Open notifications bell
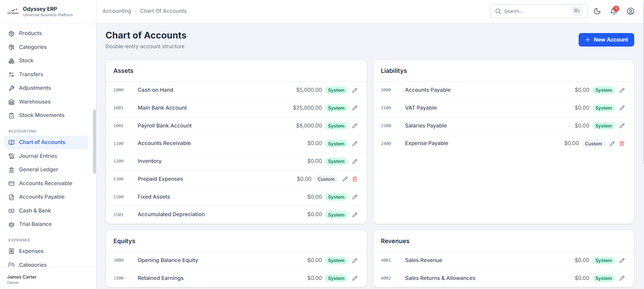The height and width of the screenshot is (289, 644). pyautogui.click(x=614, y=11)
